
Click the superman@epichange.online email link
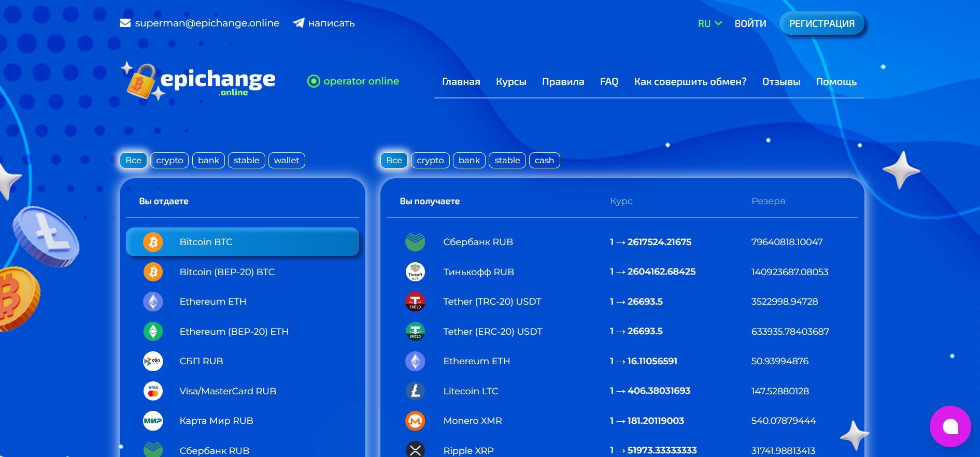207,23
